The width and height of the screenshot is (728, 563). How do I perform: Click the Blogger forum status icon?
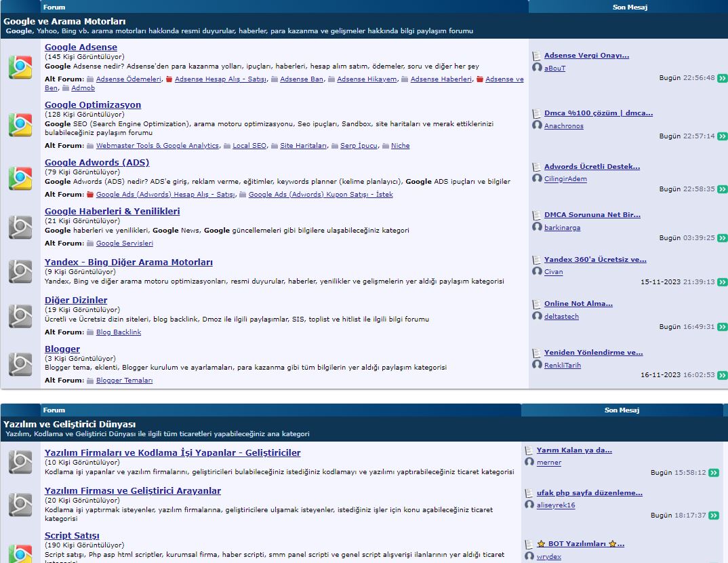[20, 365]
